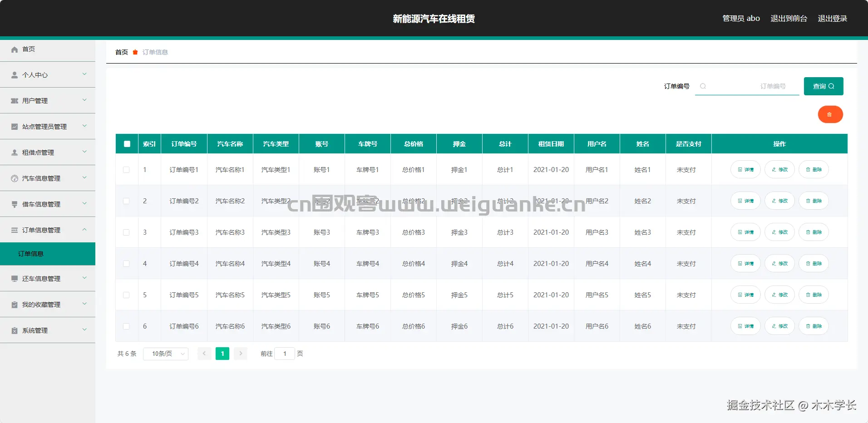Click 订单信息 in the breadcrumb
This screenshot has height=423, width=868.
coord(155,52)
